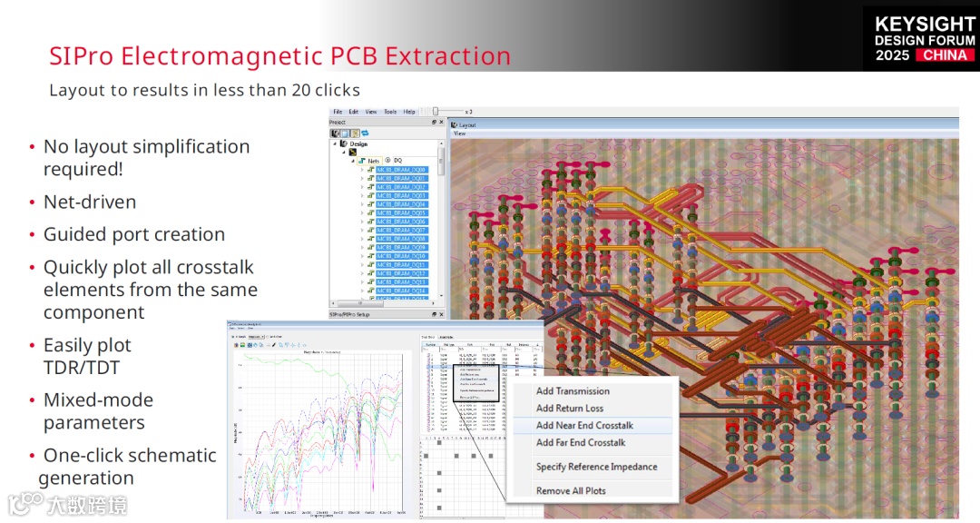Viewport: 980px width, 523px height.
Task: Click third yellow icon in Project toolbar
Action: click(355, 133)
